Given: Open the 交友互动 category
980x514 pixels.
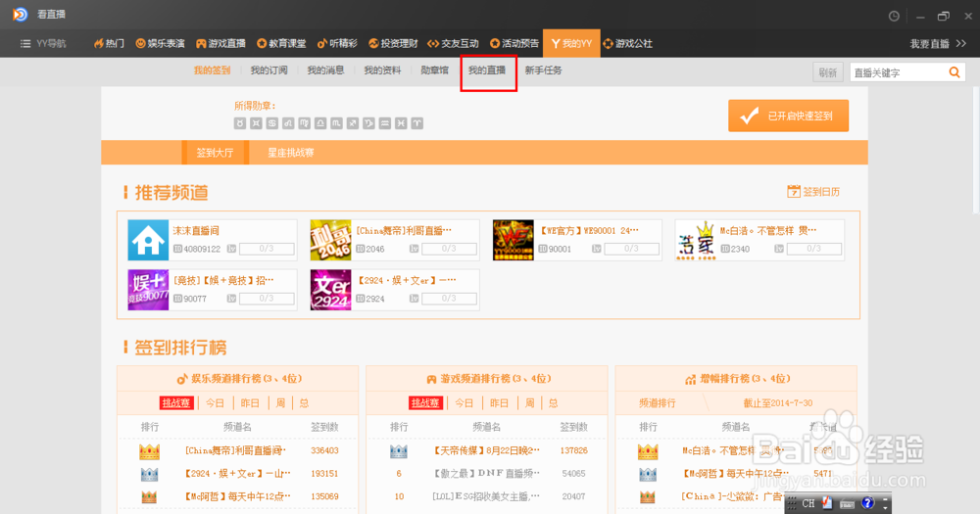Looking at the screenshot, I should click(x=453, y=44).
